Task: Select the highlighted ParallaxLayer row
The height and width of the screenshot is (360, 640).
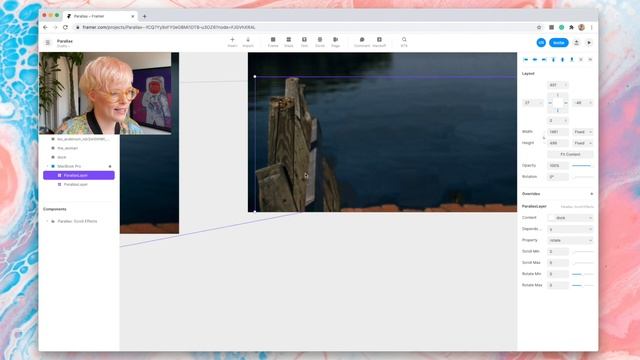Action: (x=79, y=175)
